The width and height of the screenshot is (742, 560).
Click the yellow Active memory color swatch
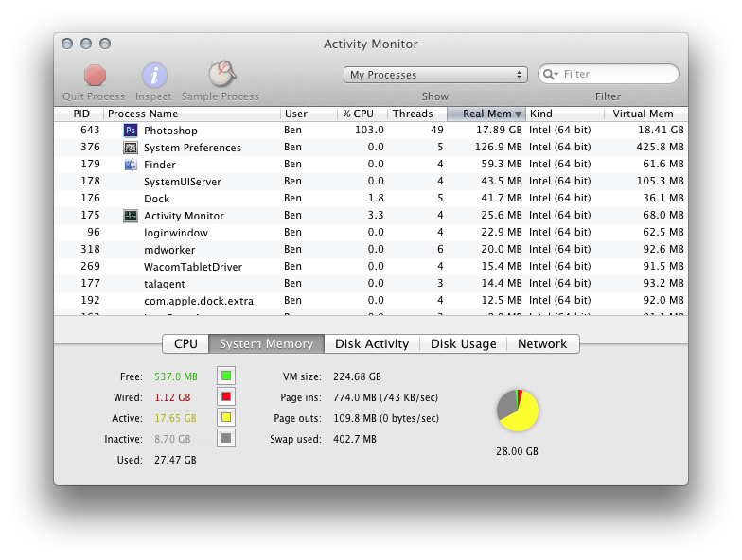[x=226, y=418]
